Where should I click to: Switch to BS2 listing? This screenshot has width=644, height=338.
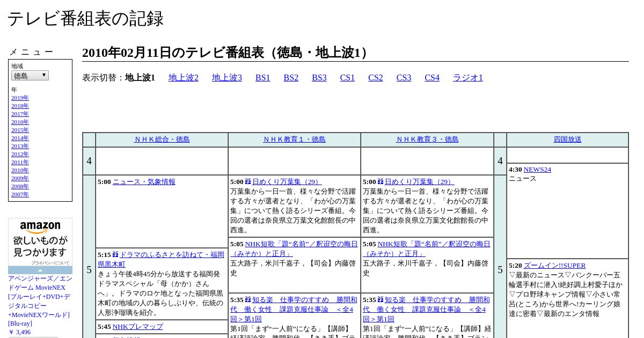click(x=291, y=78)
